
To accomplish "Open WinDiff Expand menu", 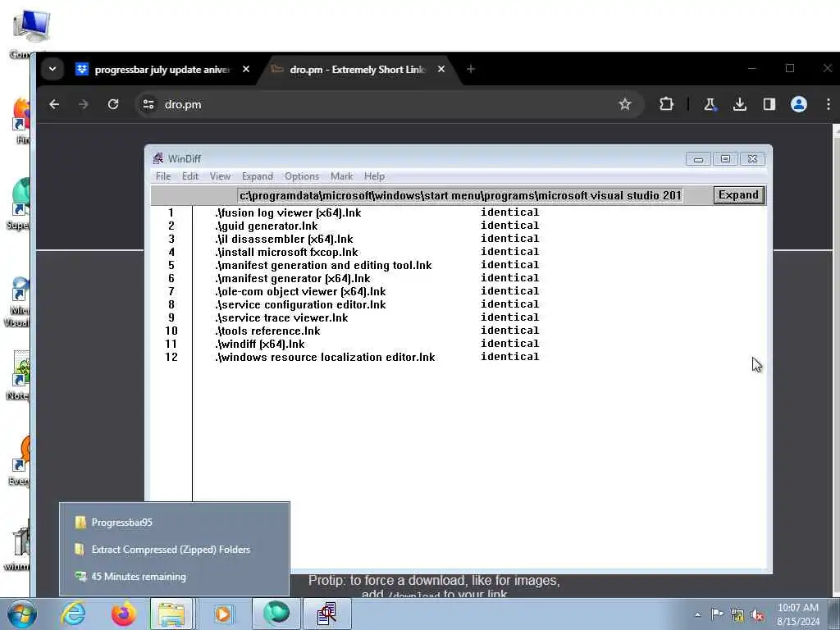I will point(257,176).
